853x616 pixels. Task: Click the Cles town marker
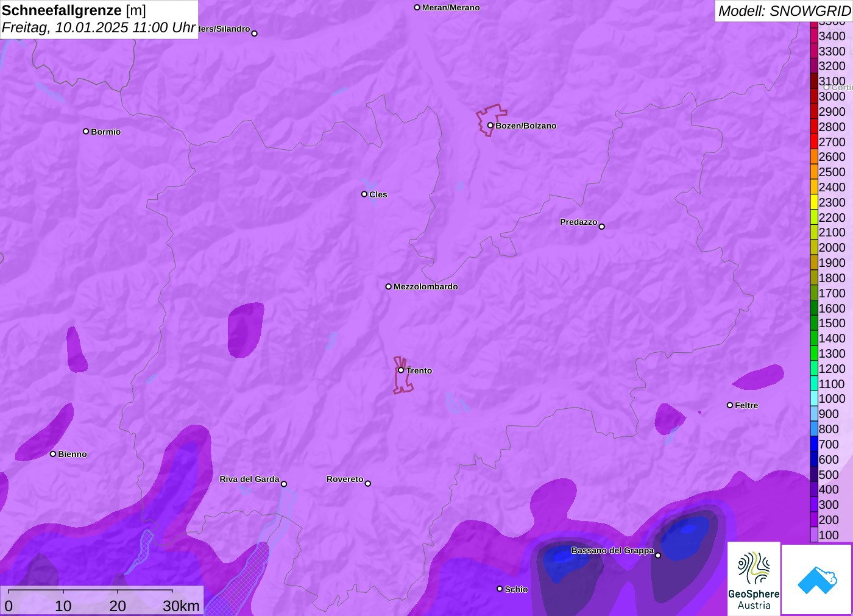point(364,194)
